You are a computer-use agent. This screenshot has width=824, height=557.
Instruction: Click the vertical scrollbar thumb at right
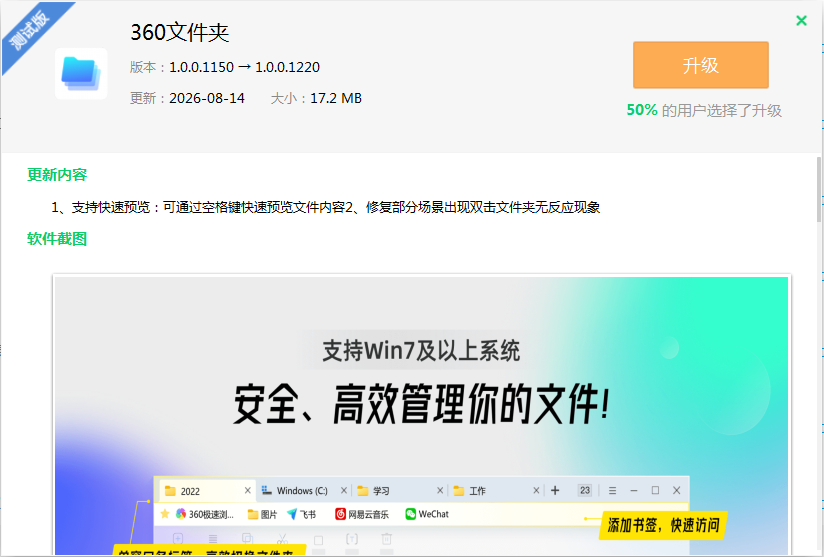click(x=819, y=189)
